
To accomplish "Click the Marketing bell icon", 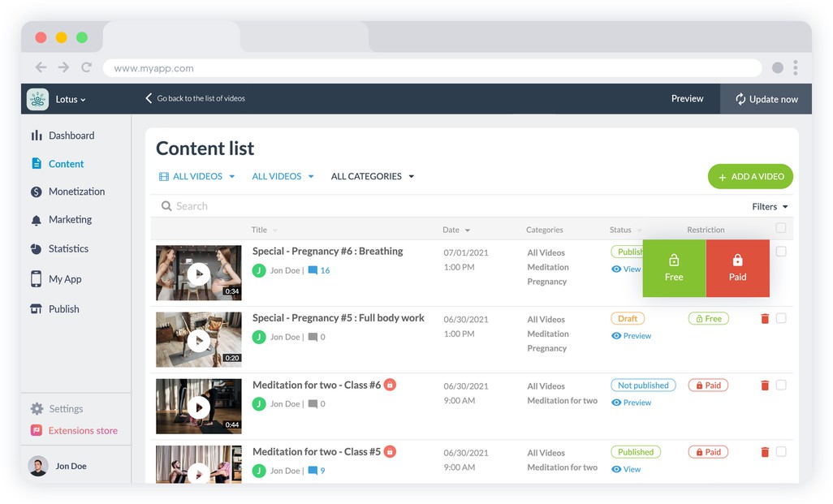I will pyautogui.click(x=37, y=220).
